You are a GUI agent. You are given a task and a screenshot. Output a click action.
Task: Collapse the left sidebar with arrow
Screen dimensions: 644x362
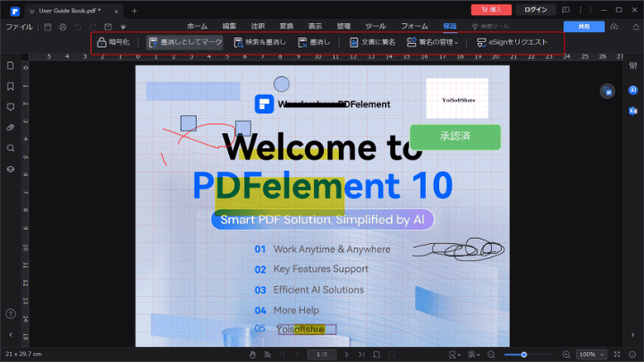(x=11, y=335)
